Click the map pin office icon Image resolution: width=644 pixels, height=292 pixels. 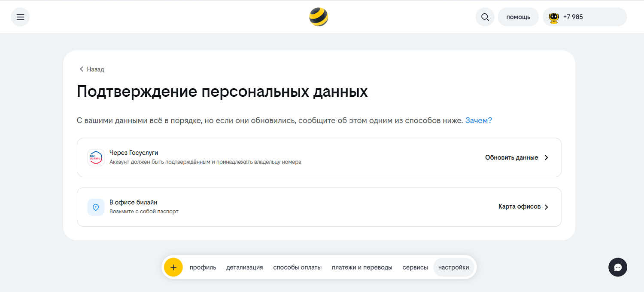point(96,207)
